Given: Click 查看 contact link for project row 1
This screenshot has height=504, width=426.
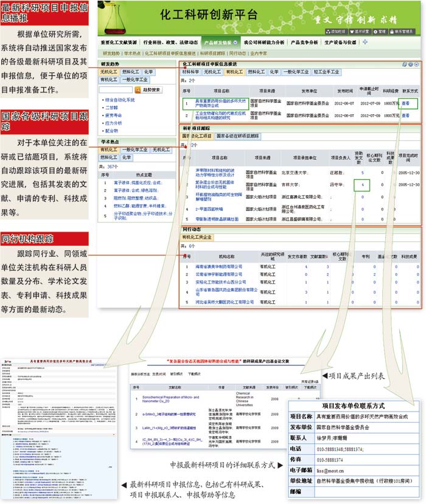Looking at the screenshot, I should (405, 103).
